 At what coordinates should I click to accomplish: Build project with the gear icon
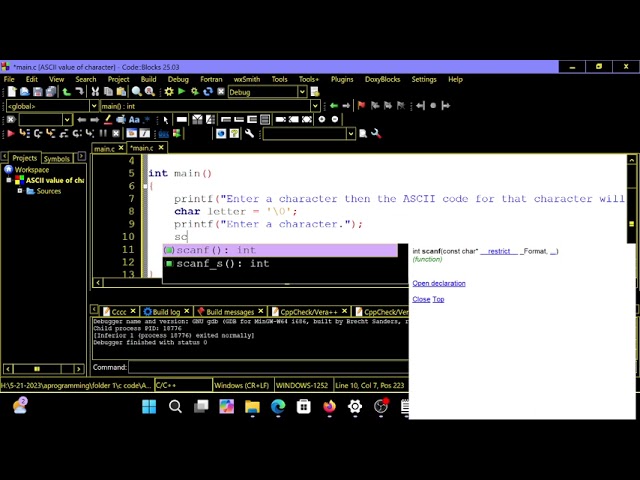point(169,92)
